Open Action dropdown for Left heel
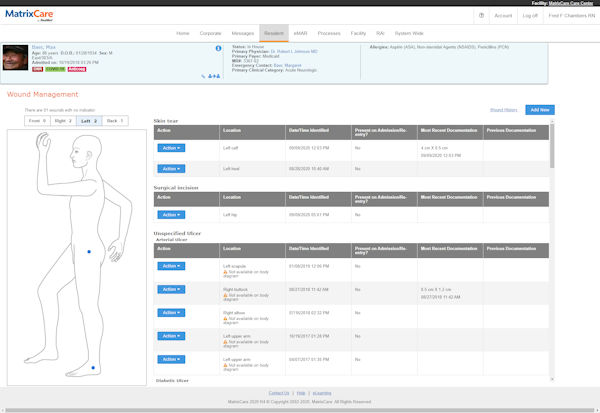 (x=171, y=168)
